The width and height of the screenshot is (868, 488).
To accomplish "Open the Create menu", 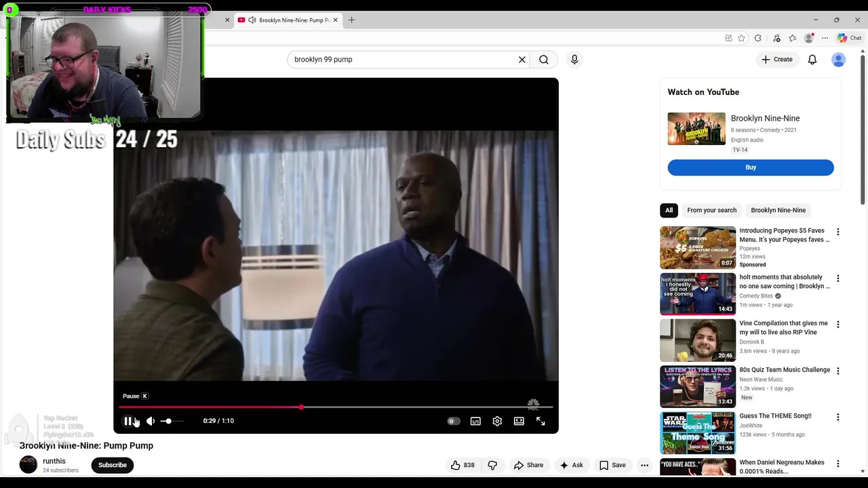I will 776,60.
